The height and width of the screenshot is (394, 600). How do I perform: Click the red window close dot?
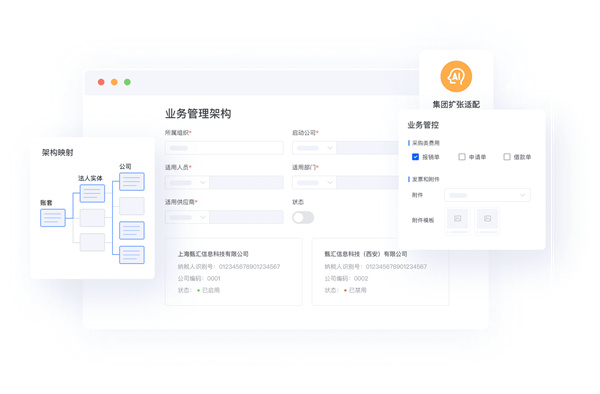[x=101, y=82]
